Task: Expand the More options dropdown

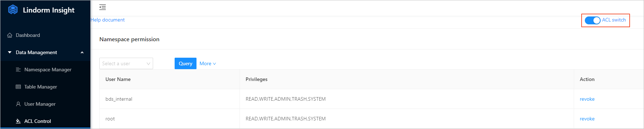Action: point(208,63)
